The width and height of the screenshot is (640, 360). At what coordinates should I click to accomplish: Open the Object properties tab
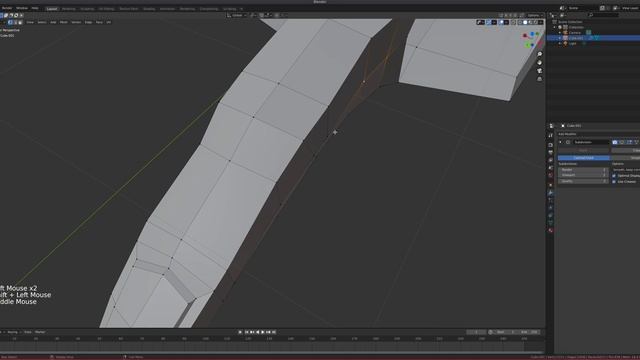pyautogui.click(x=550, y=185)
